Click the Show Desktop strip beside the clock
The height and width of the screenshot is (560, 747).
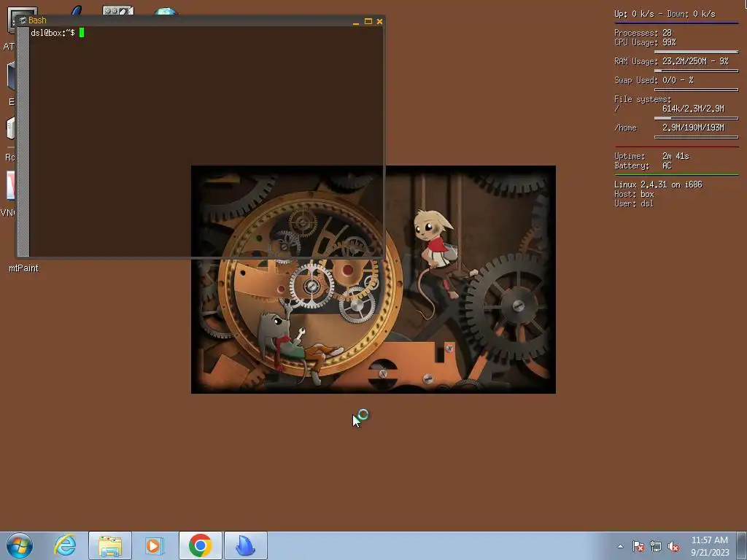[742, 545]
